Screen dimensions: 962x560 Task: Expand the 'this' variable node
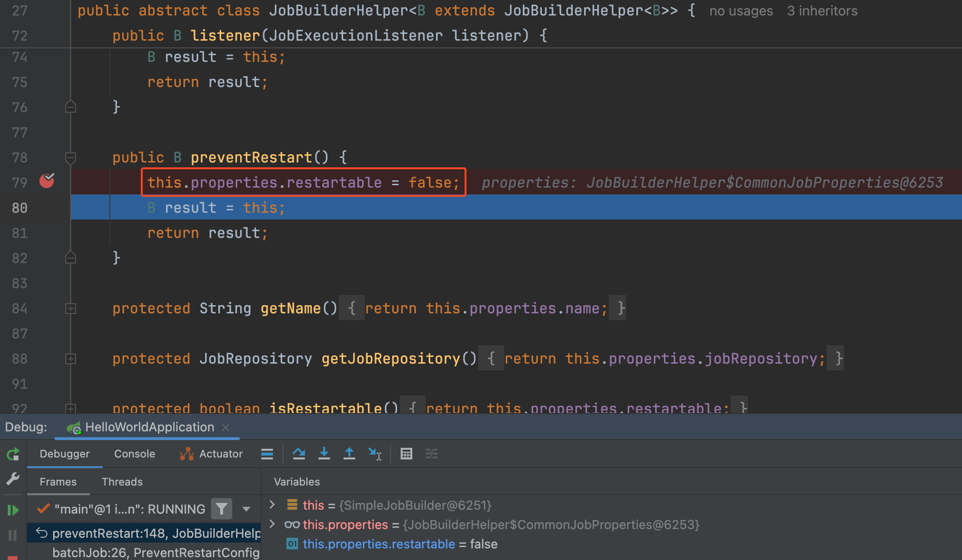coord(272,505)
